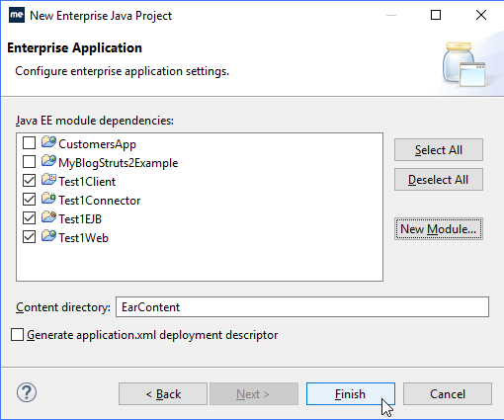Click the Content directory text field
This screenshot has height=420, width=504.
[x=302, y=307]
